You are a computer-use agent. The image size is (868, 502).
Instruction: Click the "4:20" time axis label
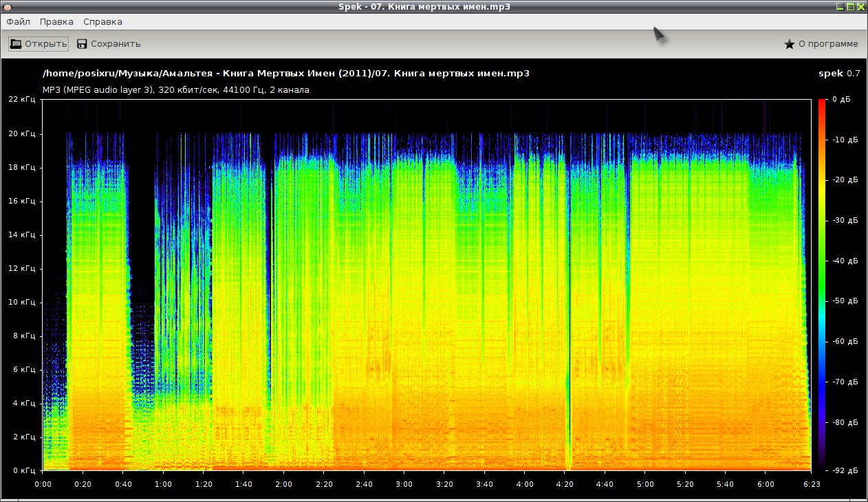pyautogui.click(x=565, y=484)
